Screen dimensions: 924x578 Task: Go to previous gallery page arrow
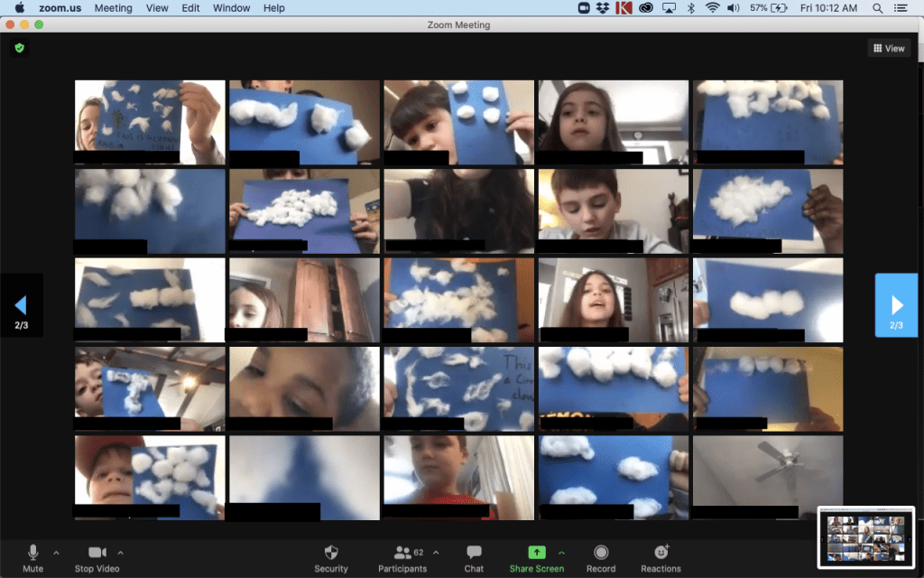pyautogui.click(x=21, y=305)
